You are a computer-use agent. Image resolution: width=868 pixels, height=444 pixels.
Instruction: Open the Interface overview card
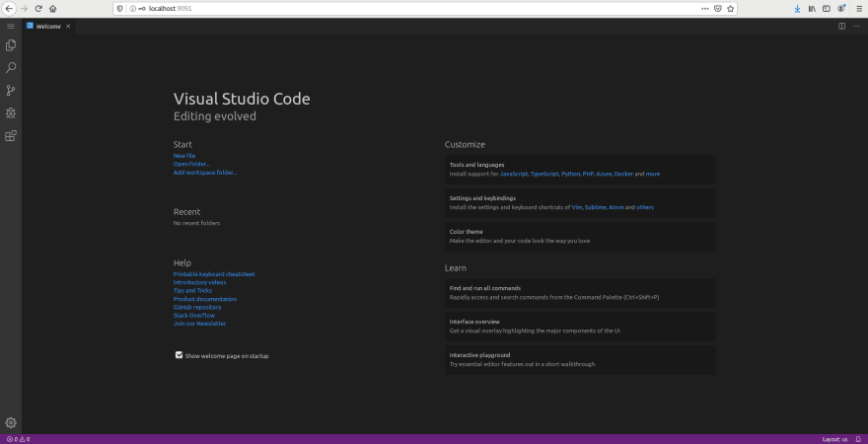[580, 326]
